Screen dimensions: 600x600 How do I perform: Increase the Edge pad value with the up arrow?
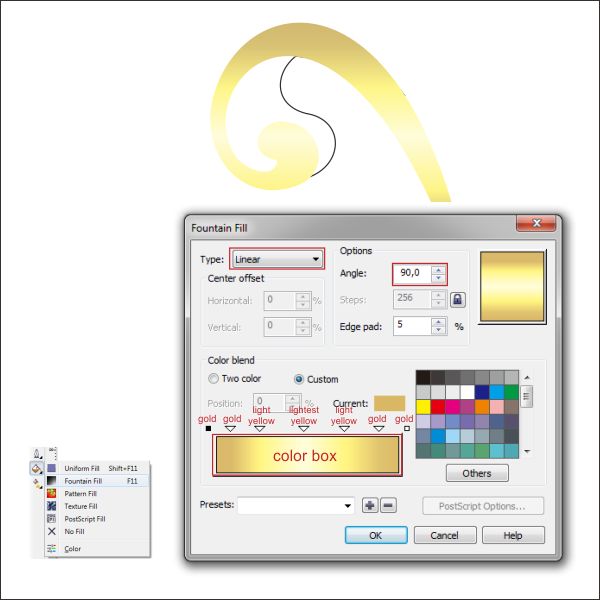click(x=438, y=321)
